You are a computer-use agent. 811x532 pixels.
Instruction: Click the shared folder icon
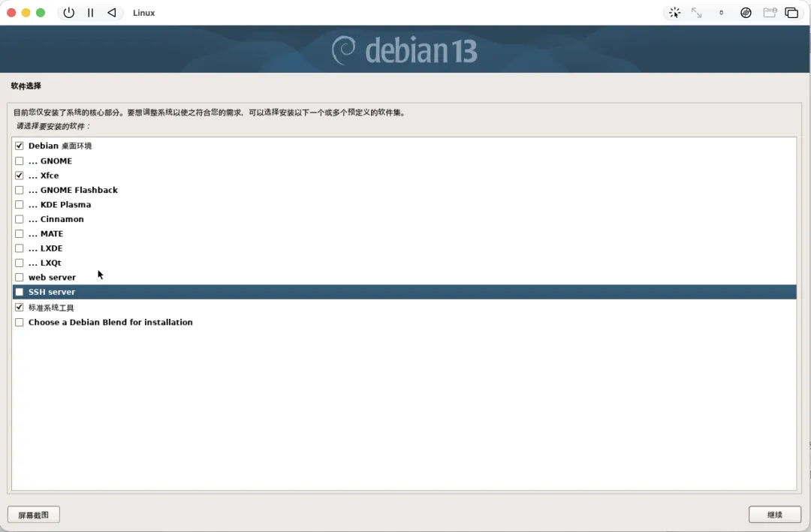pos(770,13)
